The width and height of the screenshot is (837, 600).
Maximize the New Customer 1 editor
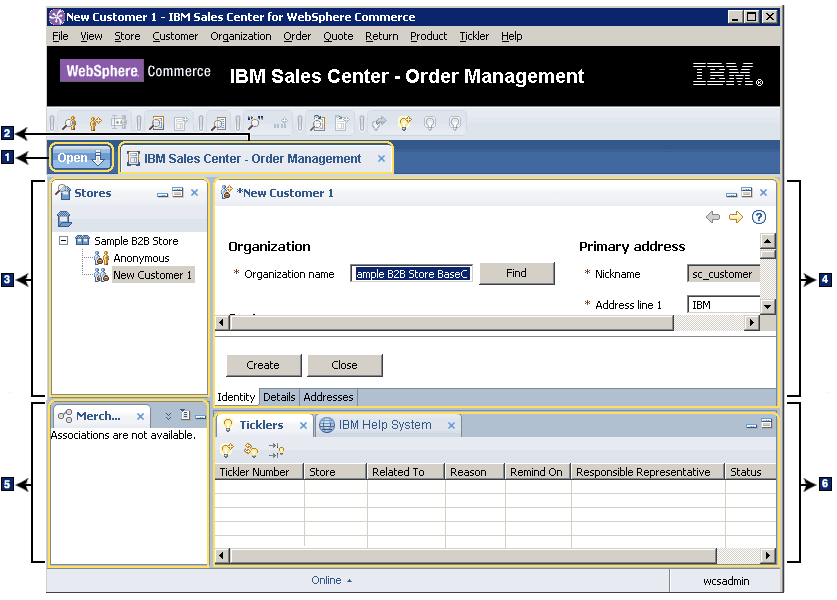click(x=747, y=192)
